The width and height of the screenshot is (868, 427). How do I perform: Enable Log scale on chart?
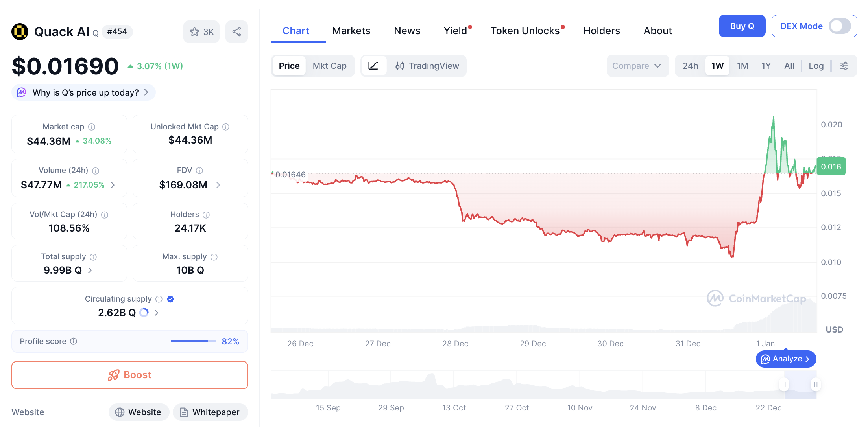pos(816,66)
